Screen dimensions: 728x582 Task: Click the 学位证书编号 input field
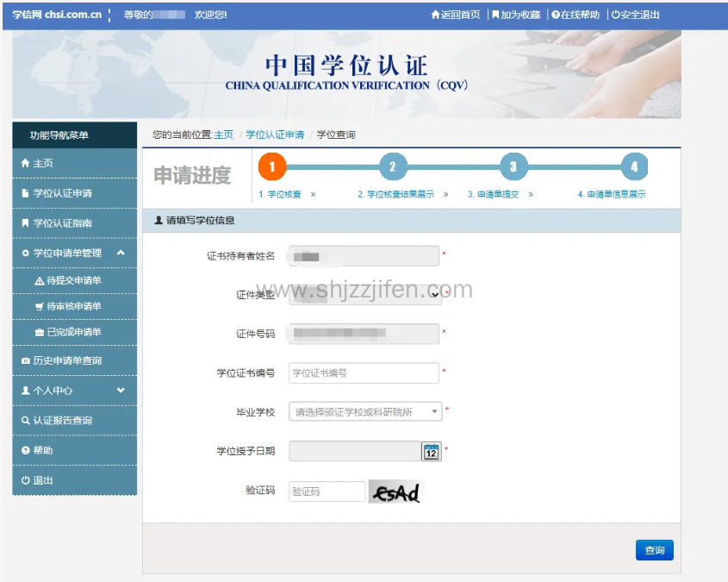[x=364, y=373]
